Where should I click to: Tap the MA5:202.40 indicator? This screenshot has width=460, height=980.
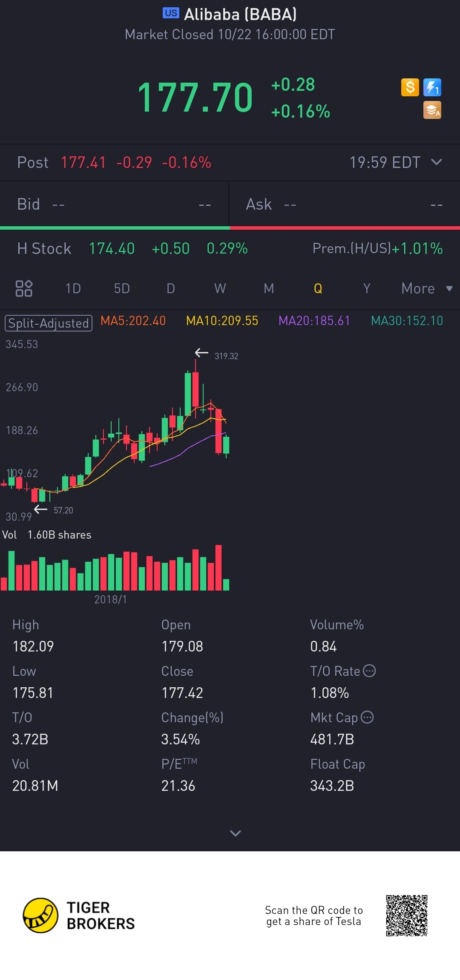(x=133, y=320)
